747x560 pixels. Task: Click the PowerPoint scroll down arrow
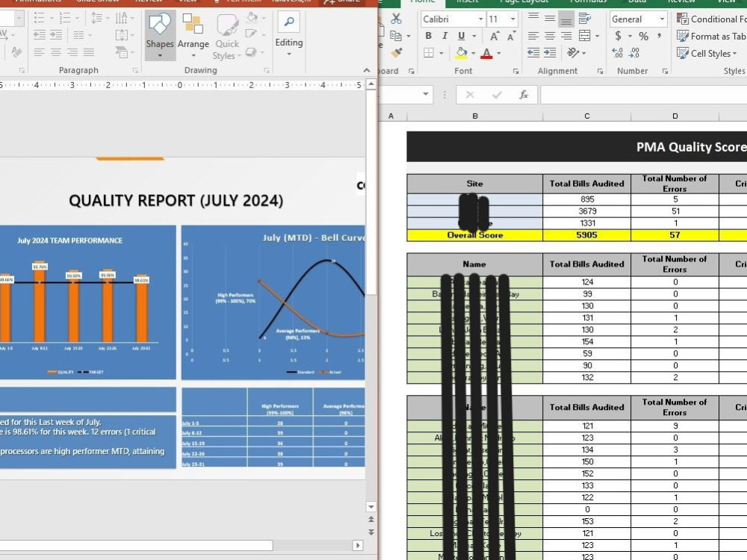click(x=371, y=507)
